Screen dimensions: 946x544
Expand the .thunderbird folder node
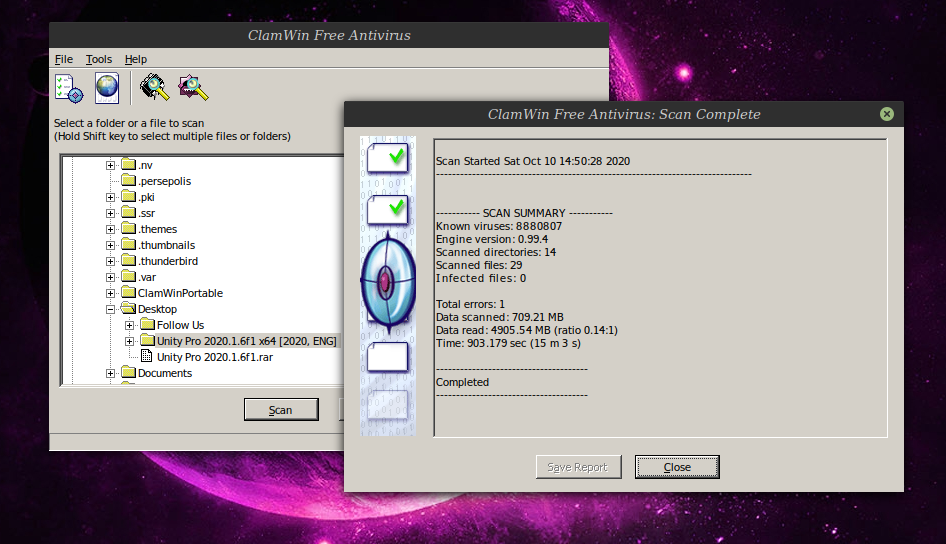point(110,261)
